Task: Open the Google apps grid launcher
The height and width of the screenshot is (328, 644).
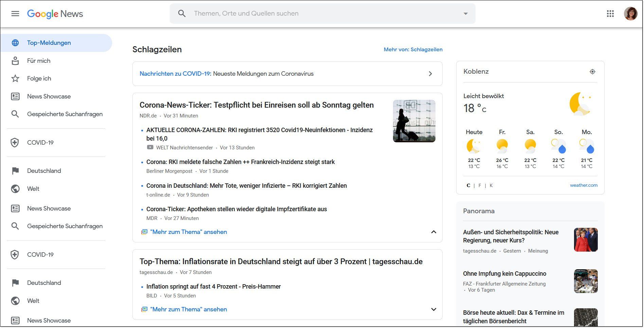Action: (610, 14)
